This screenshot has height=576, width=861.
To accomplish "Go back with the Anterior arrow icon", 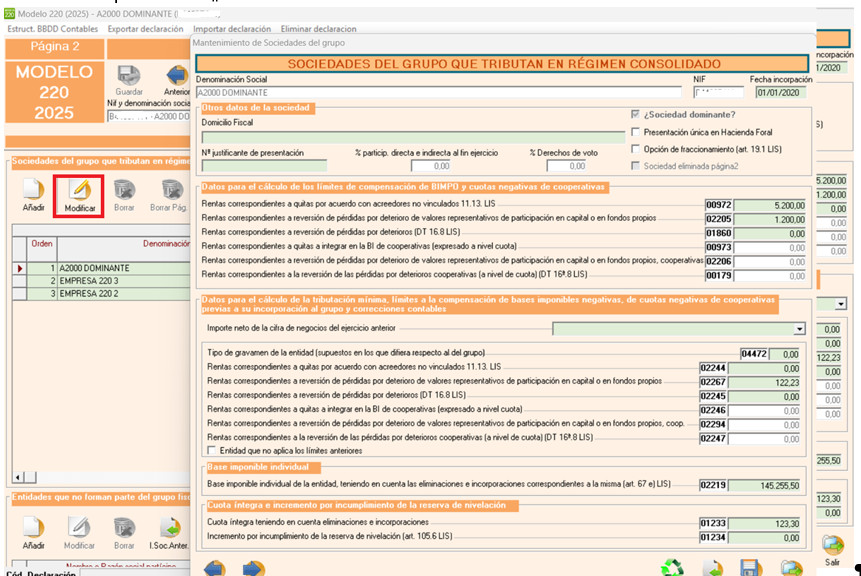I will tap(177, 75).
